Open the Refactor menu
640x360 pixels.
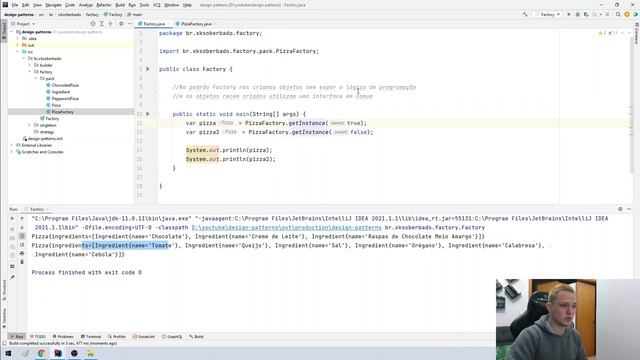pyautogui.click(x=104, y=5)
